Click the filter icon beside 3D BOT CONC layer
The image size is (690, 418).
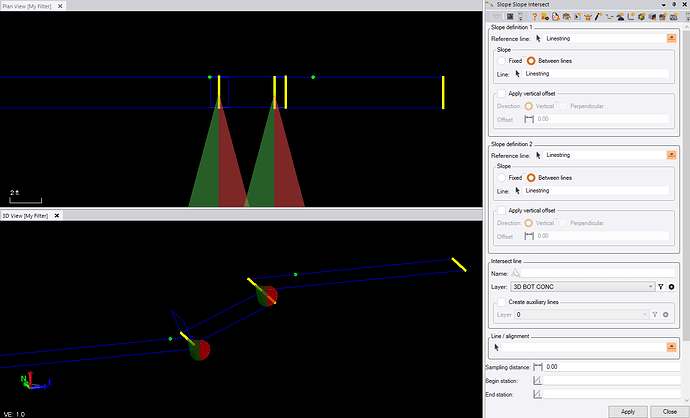pyautogui.click(x=661, y=286)
